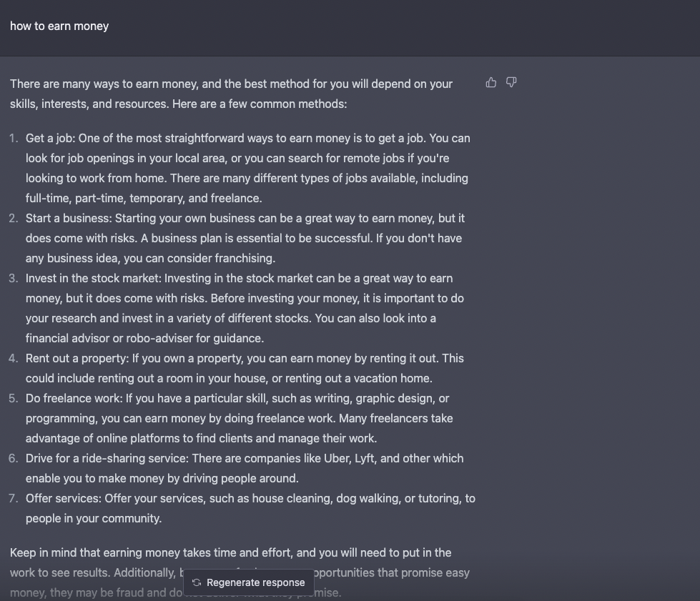Click the circular arrows regenerate icon
700x601 pixels.
pyautogui.click(x=197, y=582)
